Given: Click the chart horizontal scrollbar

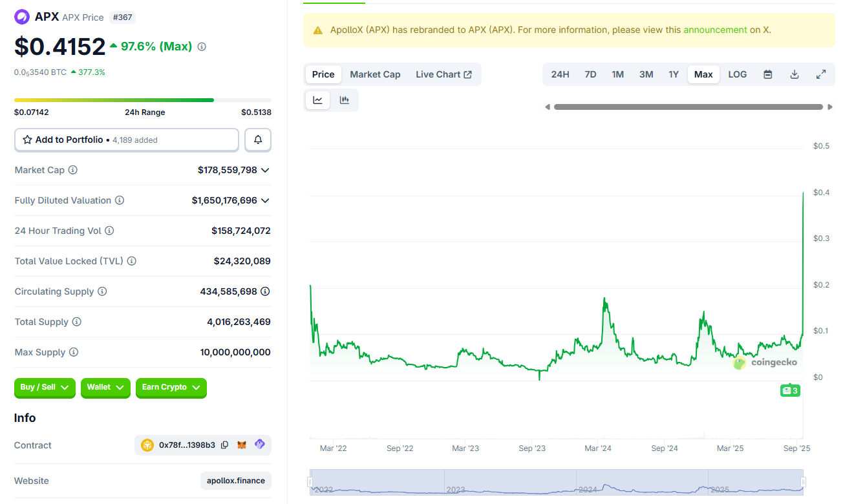Looking at the screenshot, I should pos(688,107).
